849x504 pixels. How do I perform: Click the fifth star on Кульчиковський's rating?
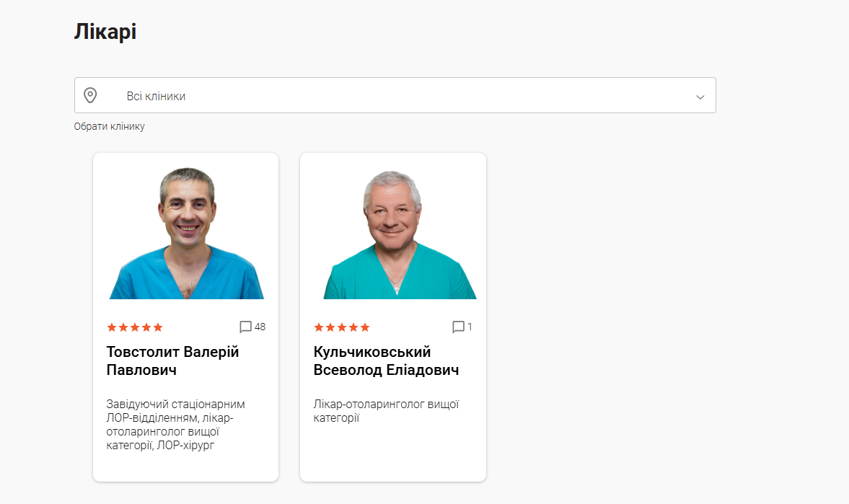365,327
